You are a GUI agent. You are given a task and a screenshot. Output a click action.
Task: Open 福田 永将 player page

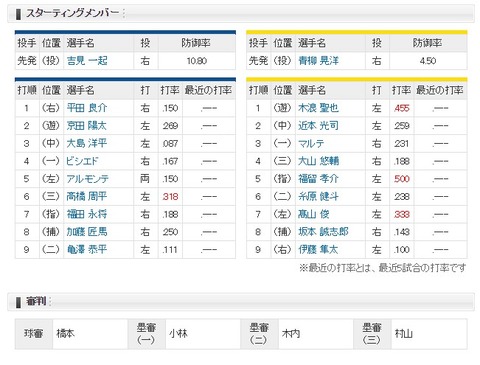click(x=87, y=214)
